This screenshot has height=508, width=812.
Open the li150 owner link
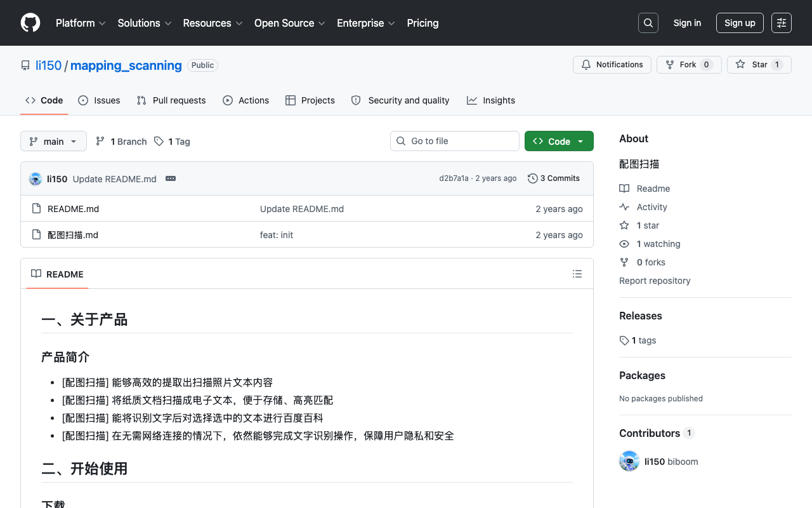[49, 65]
